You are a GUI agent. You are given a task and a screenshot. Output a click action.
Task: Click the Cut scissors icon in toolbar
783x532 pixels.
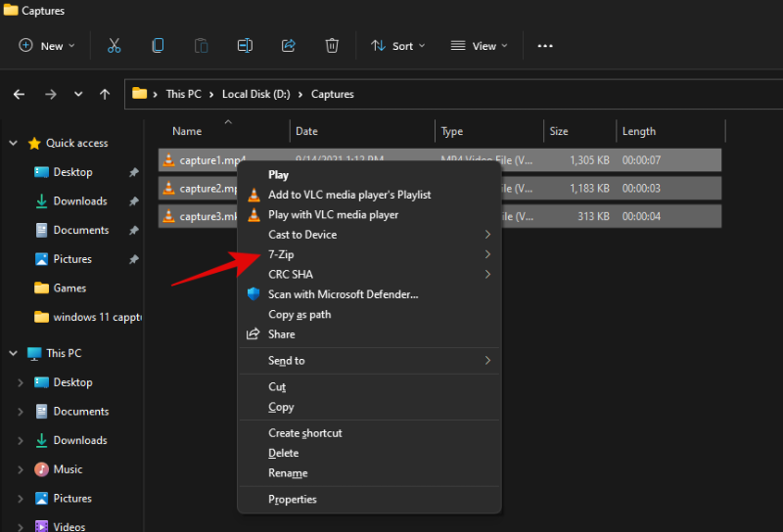point(114,46)
